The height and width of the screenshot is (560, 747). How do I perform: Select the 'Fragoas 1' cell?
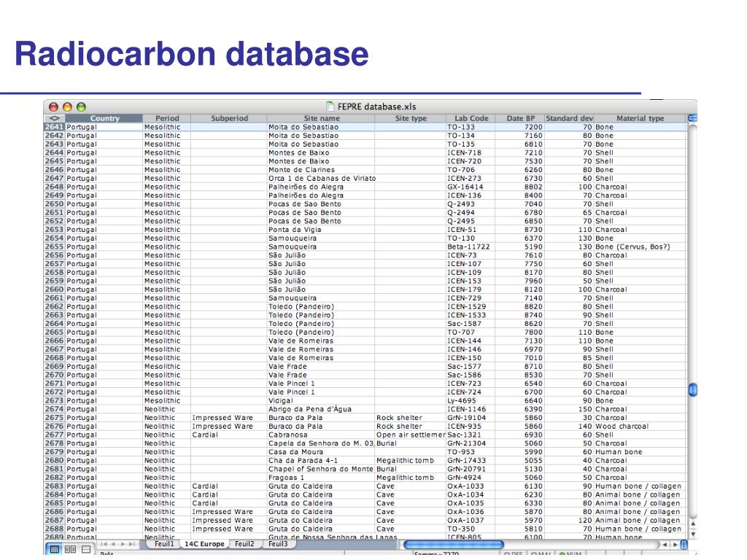tap(322, 478)
